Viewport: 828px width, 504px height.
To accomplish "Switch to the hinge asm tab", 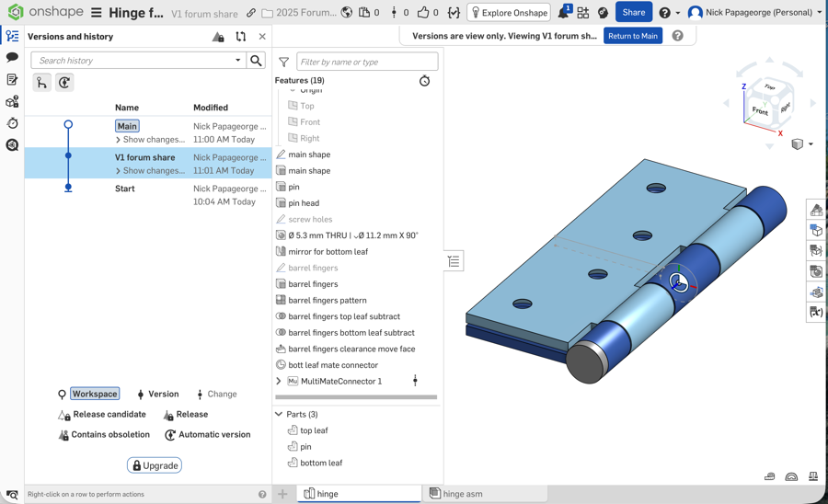I will (x=462, y=494).
